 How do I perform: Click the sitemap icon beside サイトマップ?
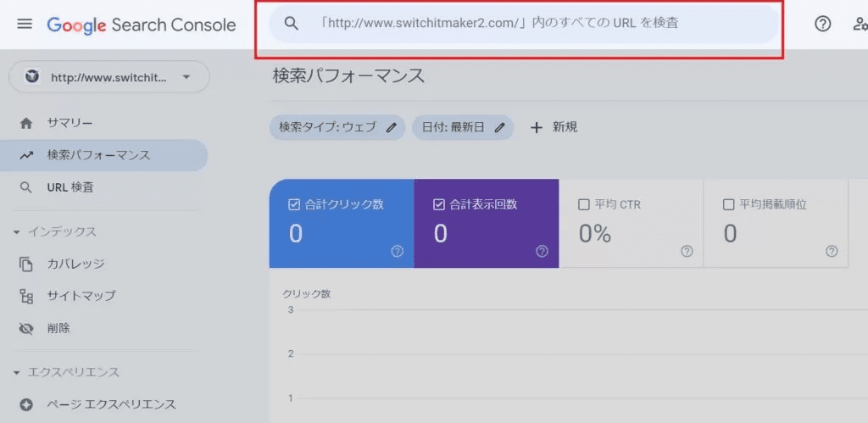point(26,296)
